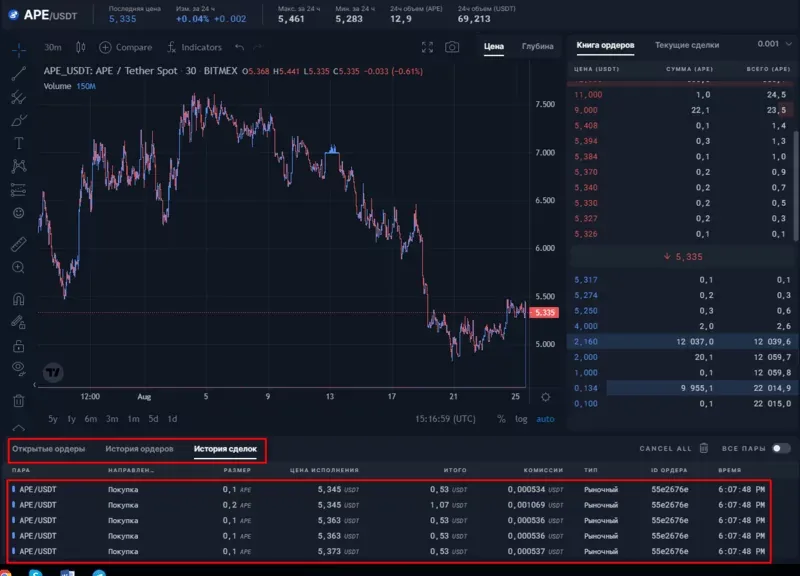Image resolution: width=800 pixels, height=576 pixels.
Task: Remove drawings with trash icon
Action: coord(19,400)
